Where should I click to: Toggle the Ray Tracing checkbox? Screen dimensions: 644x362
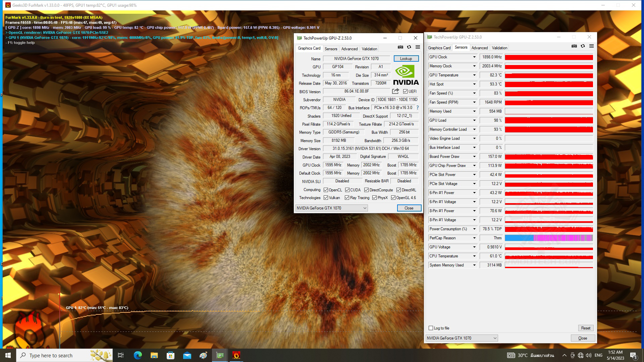(x=347, y=198)
